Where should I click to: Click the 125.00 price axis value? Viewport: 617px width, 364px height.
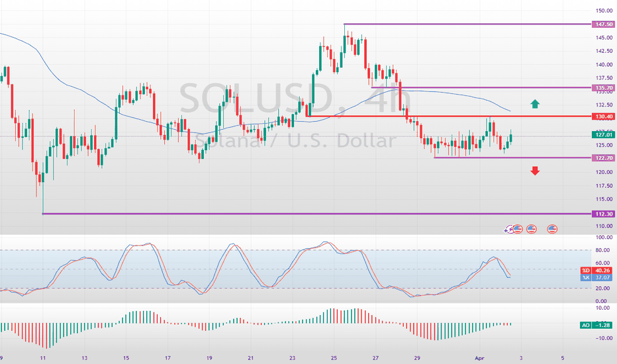(x=604, y=145)
